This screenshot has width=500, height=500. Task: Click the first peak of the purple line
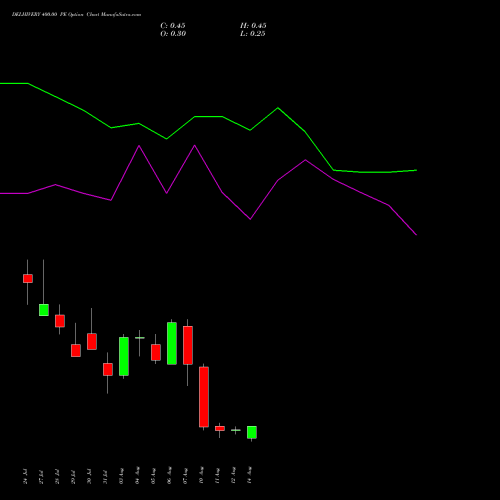point(139,146)
